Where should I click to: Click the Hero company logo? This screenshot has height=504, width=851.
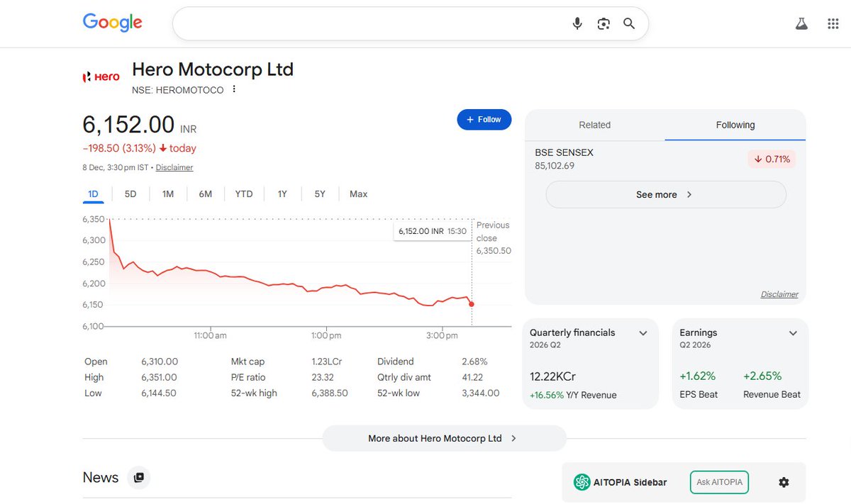point(101,77)
